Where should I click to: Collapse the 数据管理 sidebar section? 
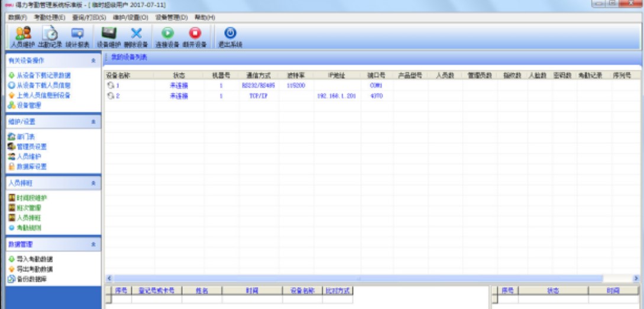coord(93,244)
